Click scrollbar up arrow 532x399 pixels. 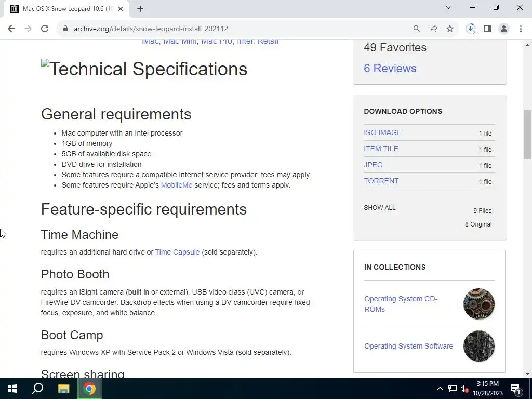coord(527,45)
